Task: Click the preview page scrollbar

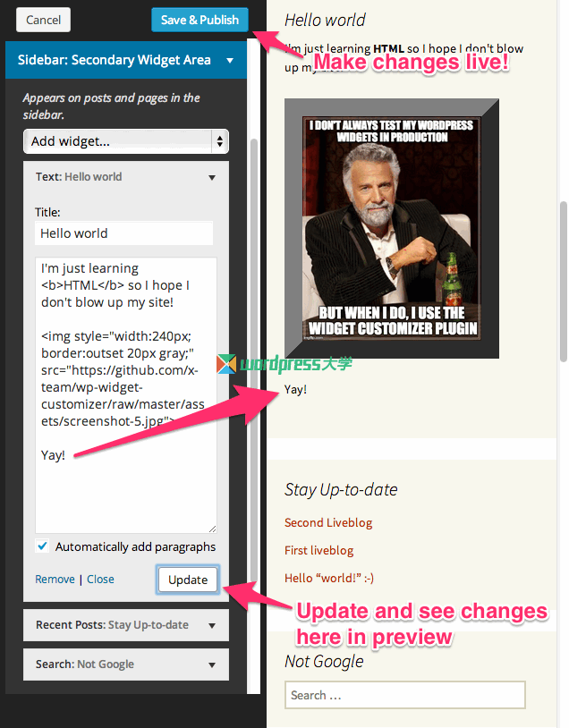Action: coord(564,281)
